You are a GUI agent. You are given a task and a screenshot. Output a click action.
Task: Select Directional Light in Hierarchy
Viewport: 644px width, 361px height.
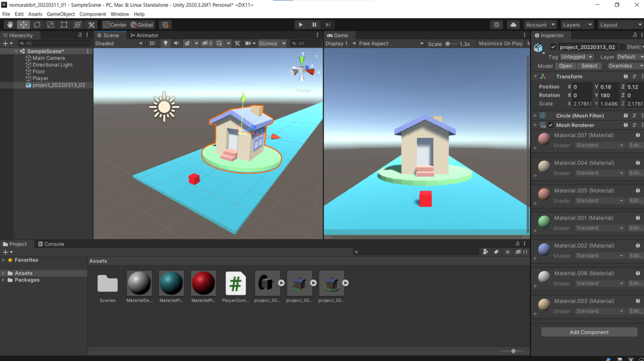point(52,65)
